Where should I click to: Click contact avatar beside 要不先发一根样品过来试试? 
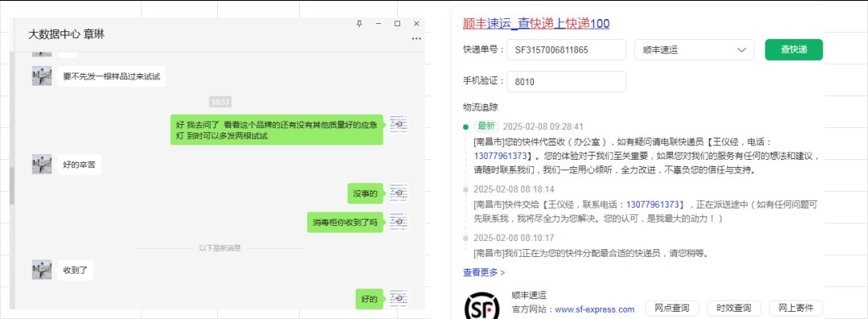pos(41,76)
